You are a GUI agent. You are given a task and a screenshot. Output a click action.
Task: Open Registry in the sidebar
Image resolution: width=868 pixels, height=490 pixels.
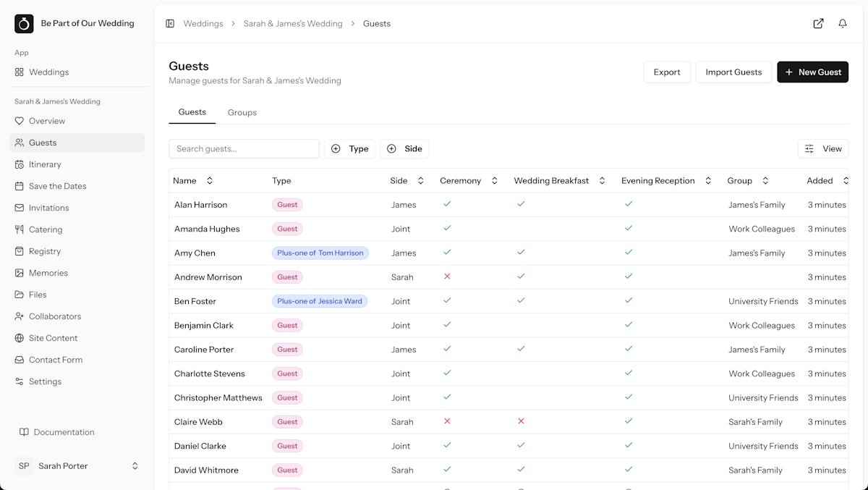pyautogui.click(x=77, y=251)
